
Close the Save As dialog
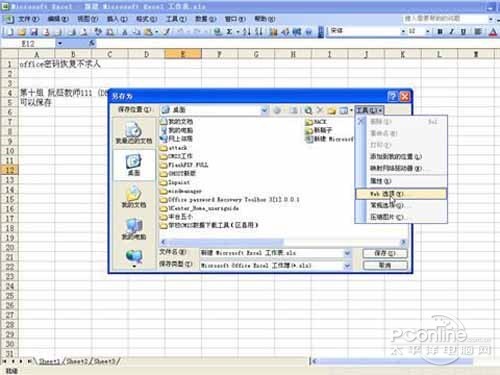(405, 96)
